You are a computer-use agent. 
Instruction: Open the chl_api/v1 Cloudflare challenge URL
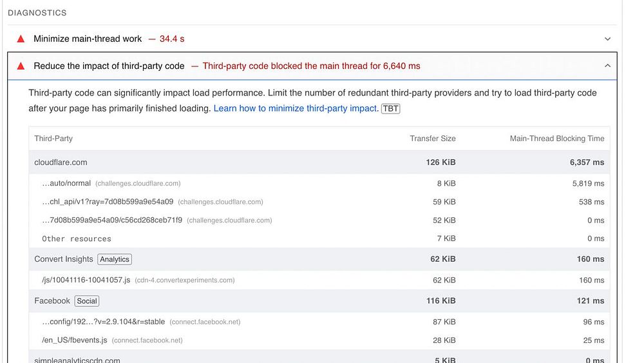108,202
